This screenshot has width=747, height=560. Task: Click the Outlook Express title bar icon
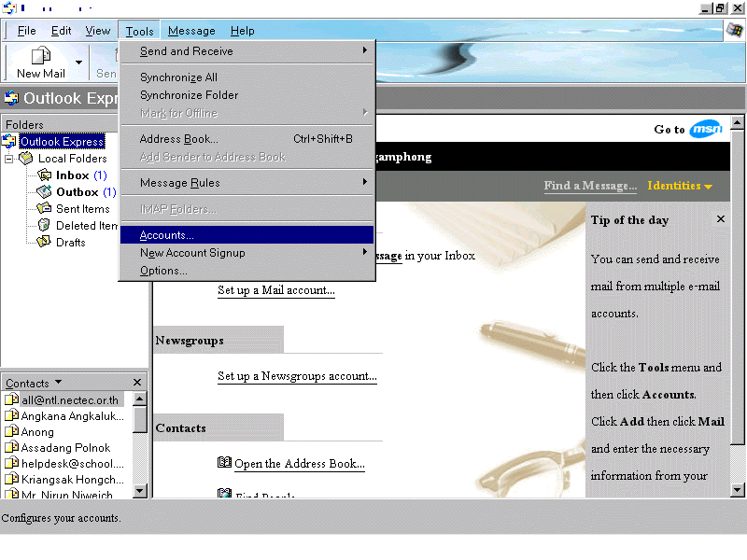pyautogui.click(x=9, y=7)
